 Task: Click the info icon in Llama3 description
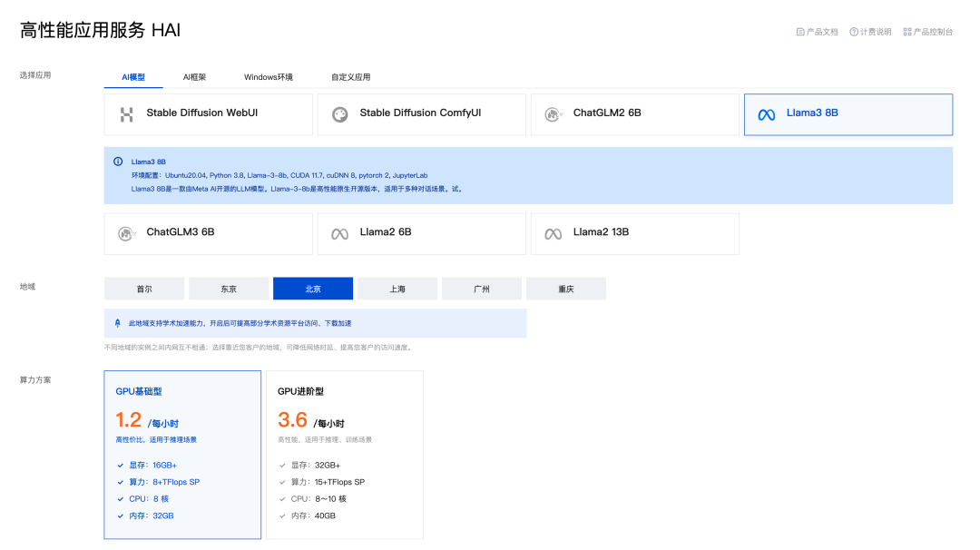click(x=118, y=161)
